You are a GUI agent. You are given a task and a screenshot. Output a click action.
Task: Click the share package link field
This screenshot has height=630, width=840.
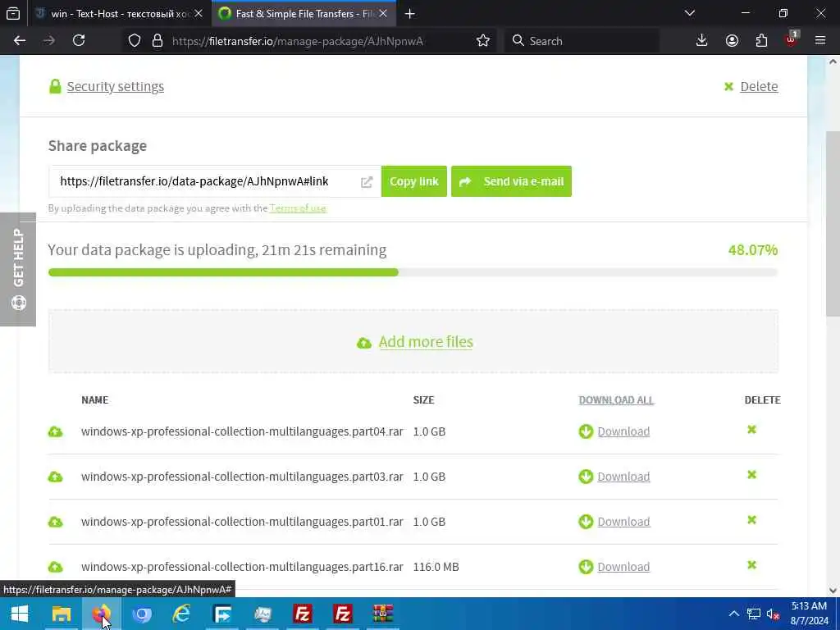pos(214,181)
